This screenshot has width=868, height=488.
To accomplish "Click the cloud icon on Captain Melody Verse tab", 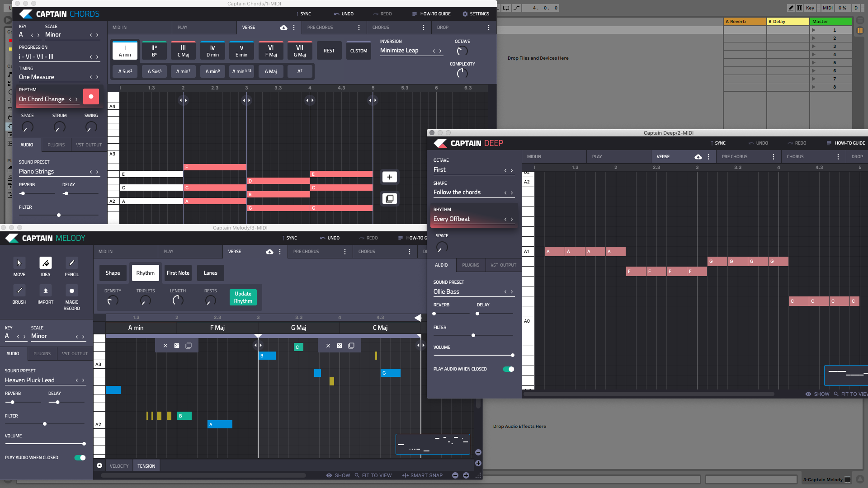I will [x=269, y=252].
